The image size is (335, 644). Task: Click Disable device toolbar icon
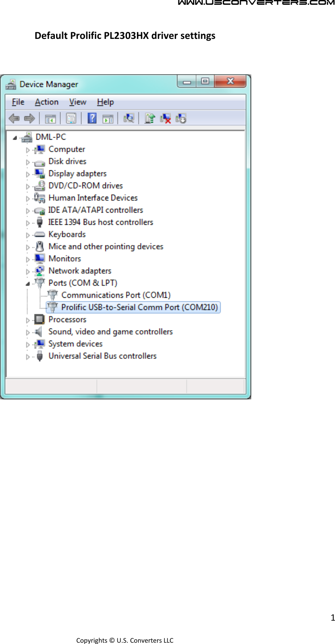point(181,118)
